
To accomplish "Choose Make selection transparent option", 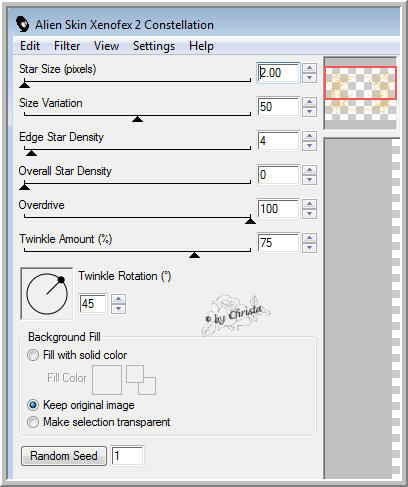I will [33, 422].
